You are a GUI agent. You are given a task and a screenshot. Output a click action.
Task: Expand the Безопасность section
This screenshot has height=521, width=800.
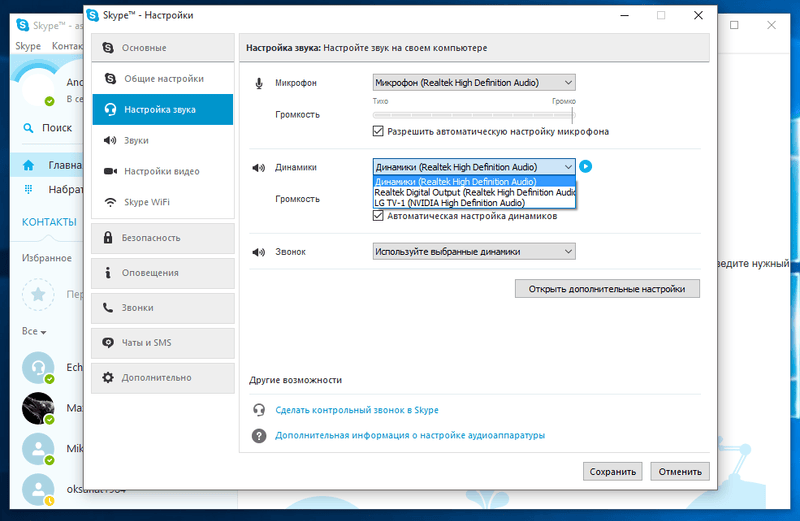163,238
